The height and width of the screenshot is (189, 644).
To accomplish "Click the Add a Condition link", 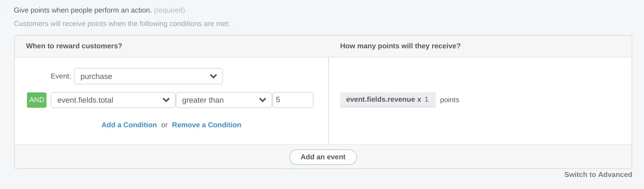I will pos(129,125).
